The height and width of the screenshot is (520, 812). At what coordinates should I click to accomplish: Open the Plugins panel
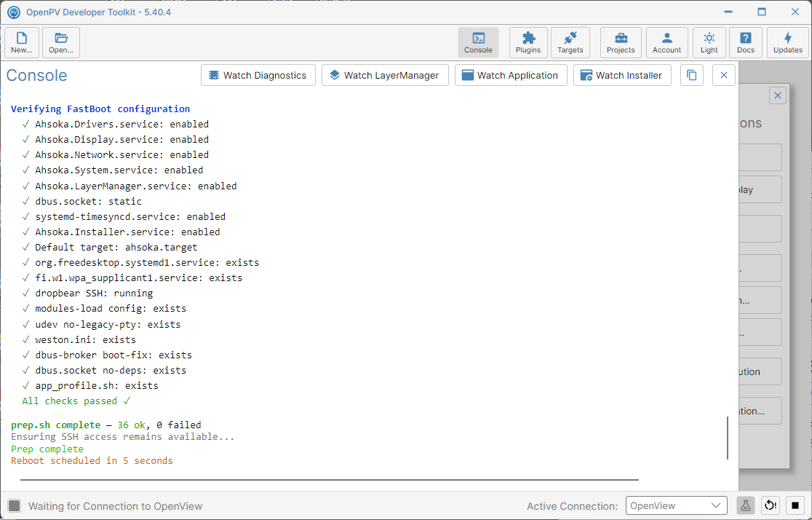(528, 42)
